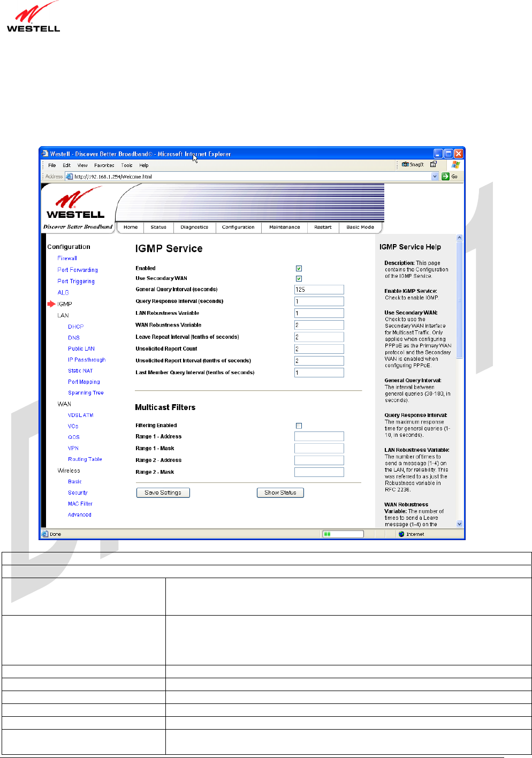Click the help panel scroll down arrow
532x758 pixels.
tap(459, 524)
